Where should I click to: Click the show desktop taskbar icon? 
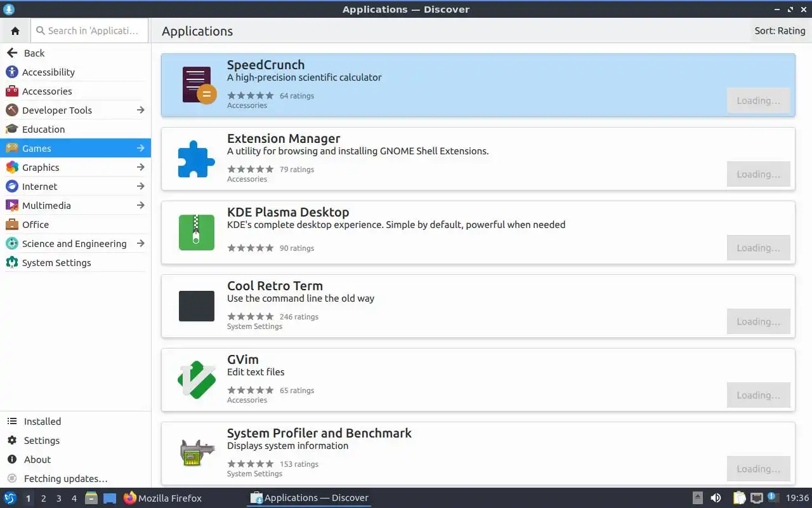tap(110, 498)
